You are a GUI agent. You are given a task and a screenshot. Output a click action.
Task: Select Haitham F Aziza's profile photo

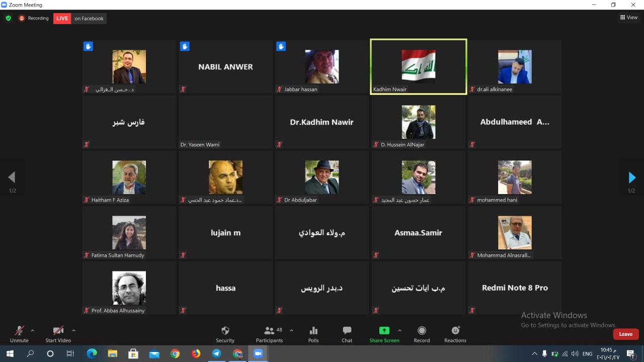point(129,177)
